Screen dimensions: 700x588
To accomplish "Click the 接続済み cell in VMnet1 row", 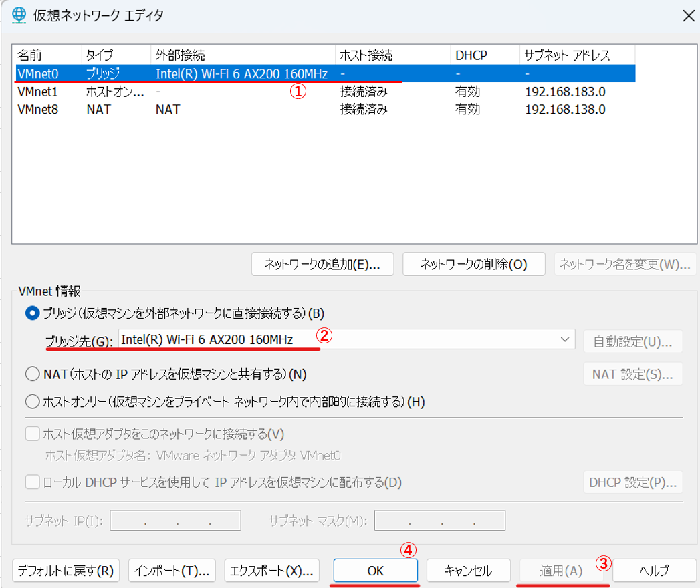I will point(364,92).
